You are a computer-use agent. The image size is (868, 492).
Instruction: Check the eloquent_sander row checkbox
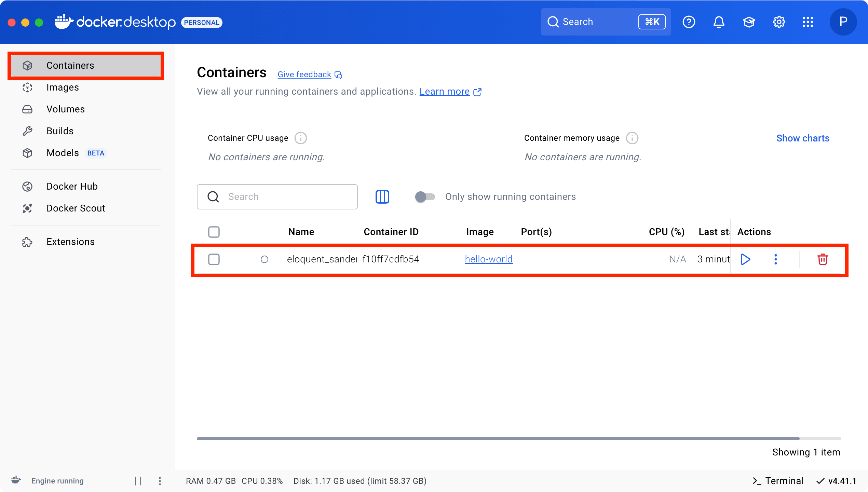click(x=214, y=259)
